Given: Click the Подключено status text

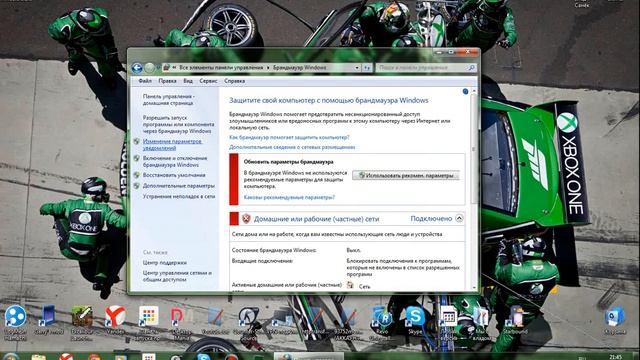Looking at the screenshot, I should [431, 219].
